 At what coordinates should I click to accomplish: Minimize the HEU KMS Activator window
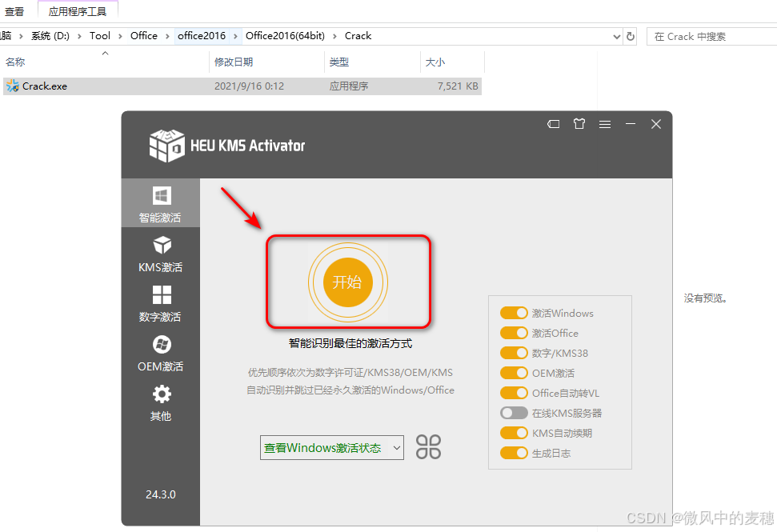tap(631, 124)
